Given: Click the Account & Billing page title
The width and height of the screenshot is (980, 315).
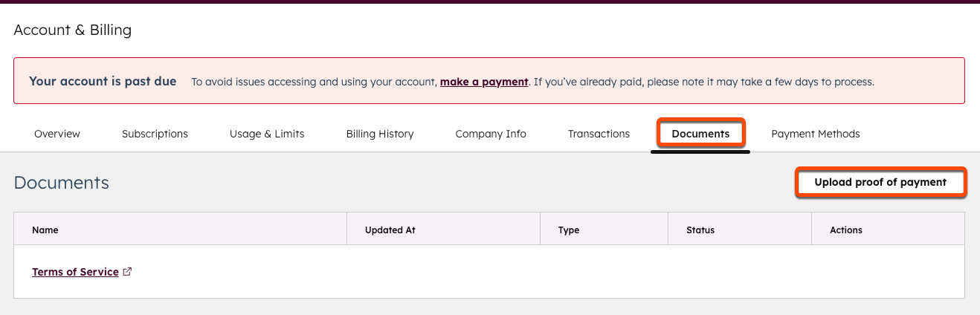Looking at the screenshot, I should 72,30.
